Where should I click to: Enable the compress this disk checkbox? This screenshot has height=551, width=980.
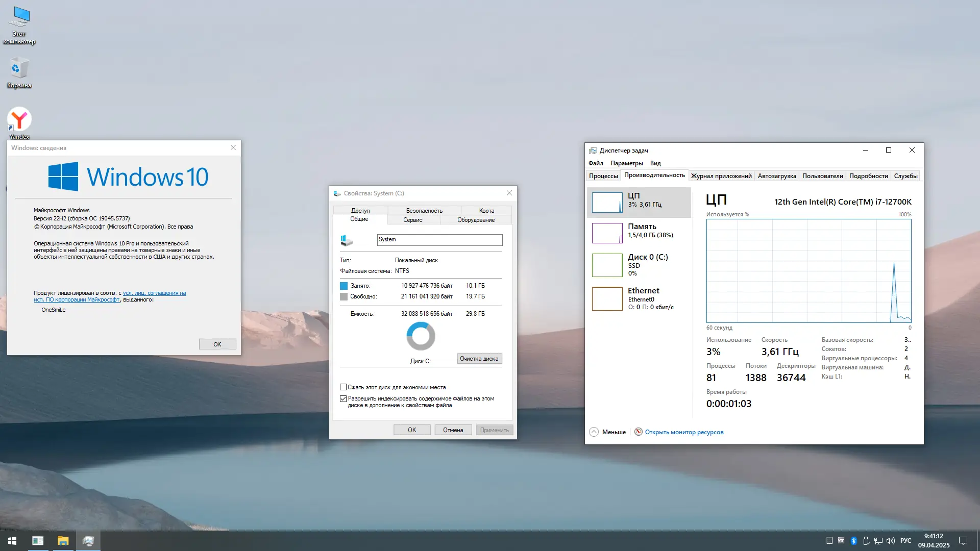pos(344,387)
